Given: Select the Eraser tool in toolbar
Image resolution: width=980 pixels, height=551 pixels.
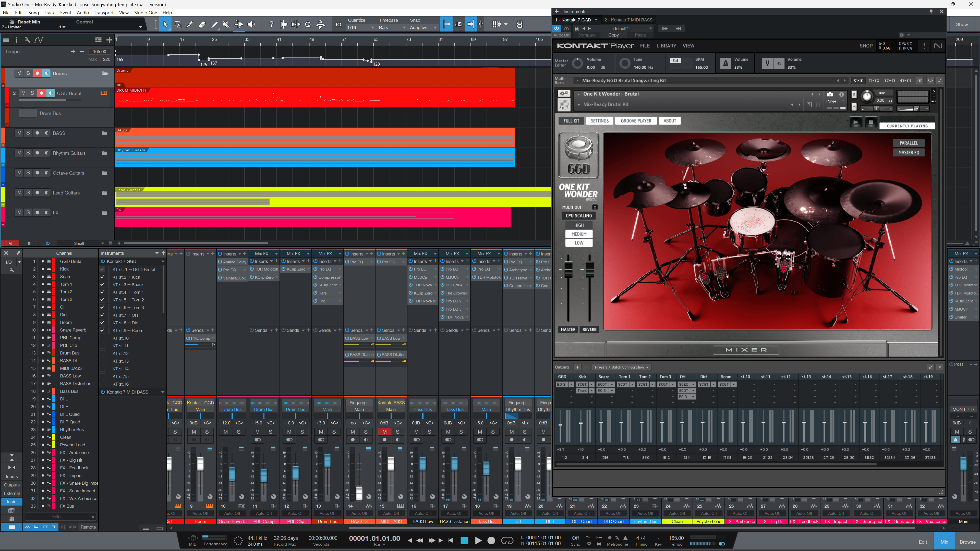Looking at the screenshot, I should (202, 24).
